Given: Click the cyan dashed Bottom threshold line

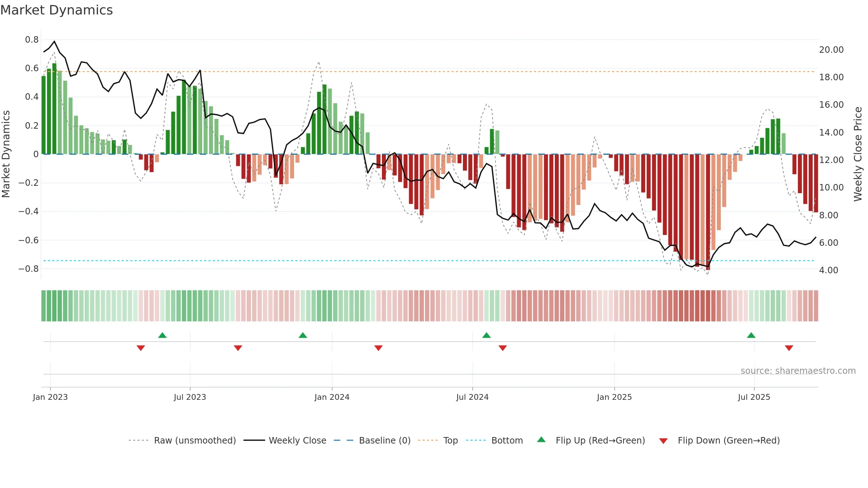Looking at the screenshot, I should 429,261.
